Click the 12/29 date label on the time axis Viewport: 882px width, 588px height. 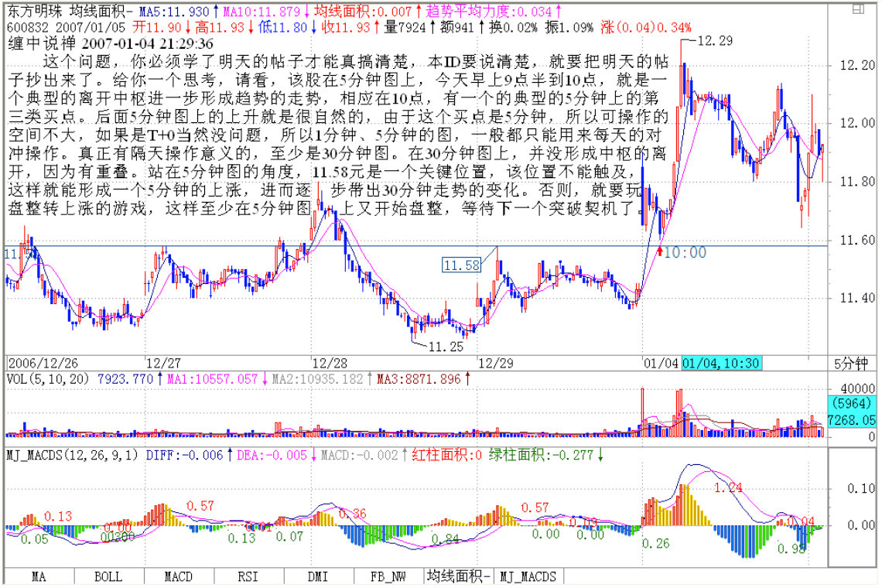pyautogui.click(x=495, y=364)
